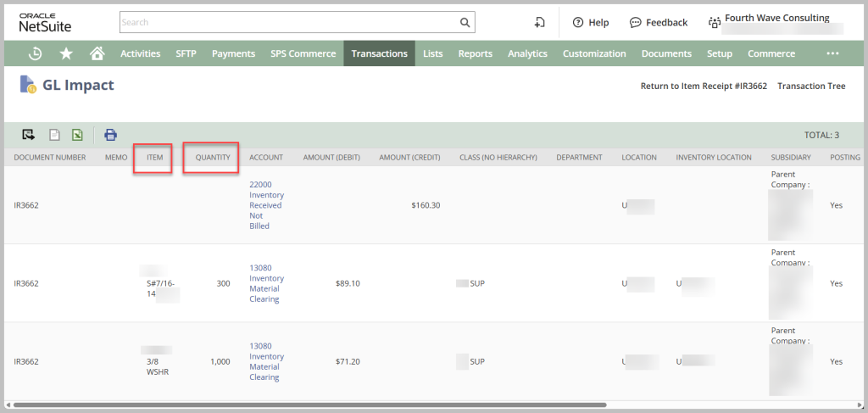This screenshot has height=413, width=868.
Task: Open the Recent Records clock icon
Action: [x=36, y=53]
